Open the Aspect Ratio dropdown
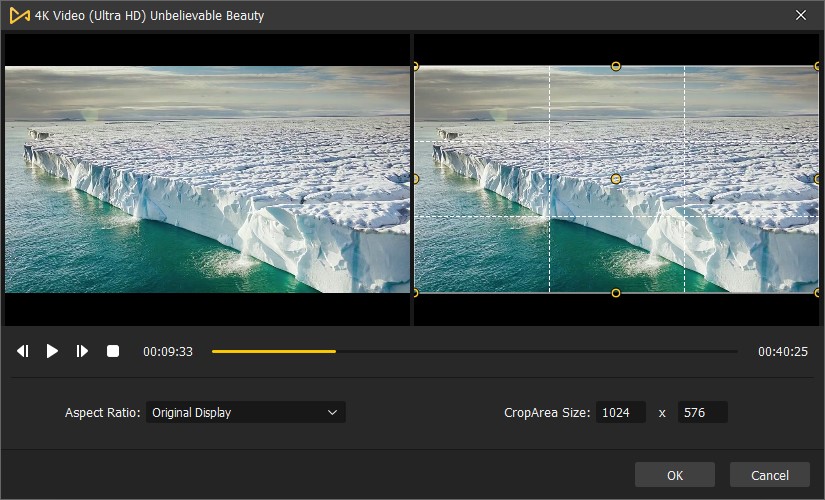The width and height of the screenshot is (825, 500). tap(245, 412)
